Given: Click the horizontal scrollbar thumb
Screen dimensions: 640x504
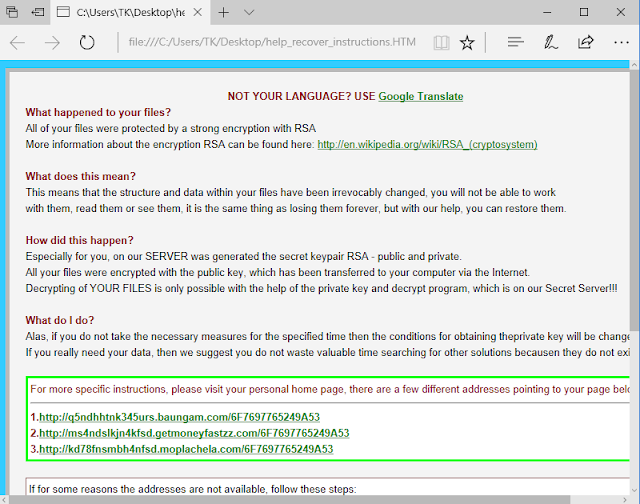Looking at the screenshot, I should point(289,500).
